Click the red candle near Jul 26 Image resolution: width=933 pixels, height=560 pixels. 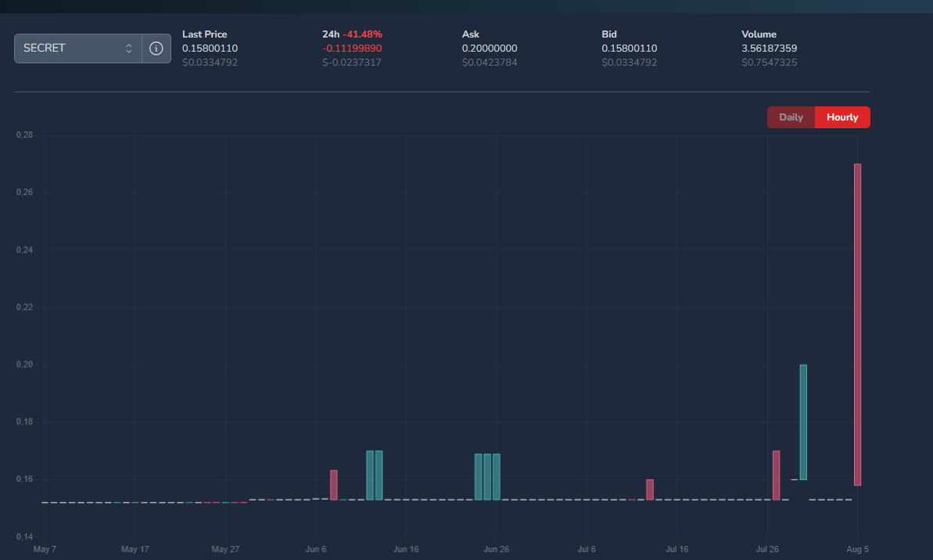(x=776, y=475)
